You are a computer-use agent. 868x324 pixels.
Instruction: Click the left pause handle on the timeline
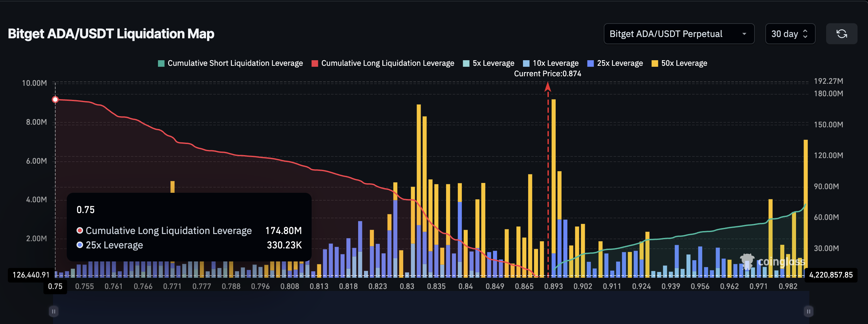tap(54, 312)
